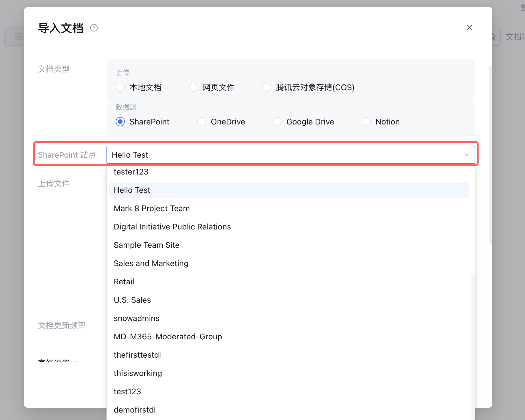Collapse the SharePoint site dropdown arrow
Screen dimensions: 525x420
[x=467, y=155]
